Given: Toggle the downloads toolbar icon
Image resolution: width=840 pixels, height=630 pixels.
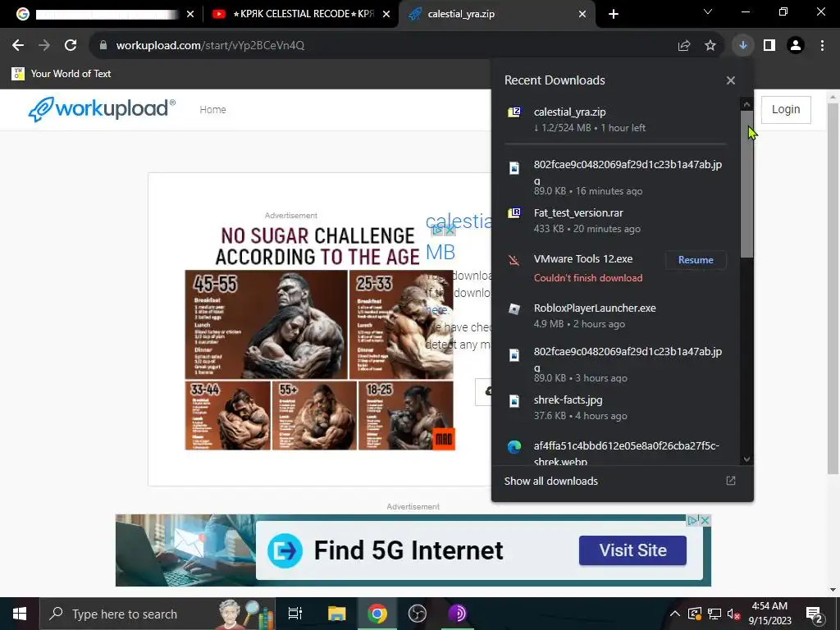Looking at the screenshot, I should (x=743, y=46).
